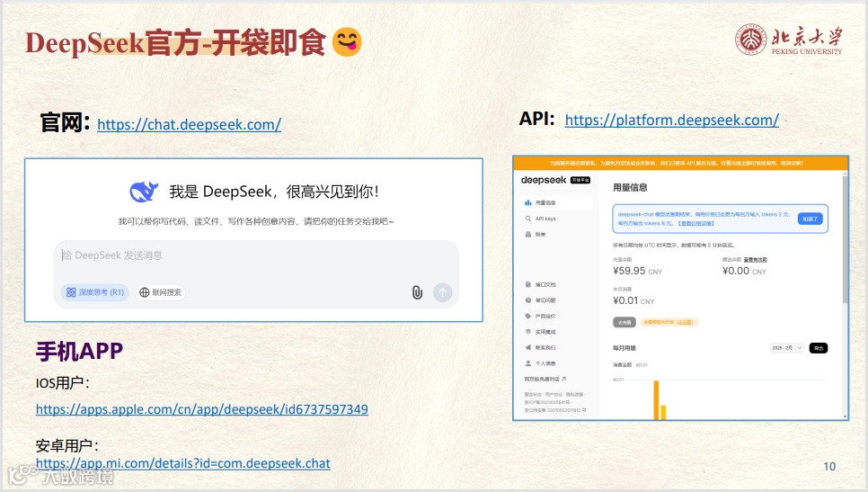This screenshot has width=868, height=492.
Task: Select 用量信息 bar-chart icon in sidebar
Action: pyautogui.click(x=528, y=202)
